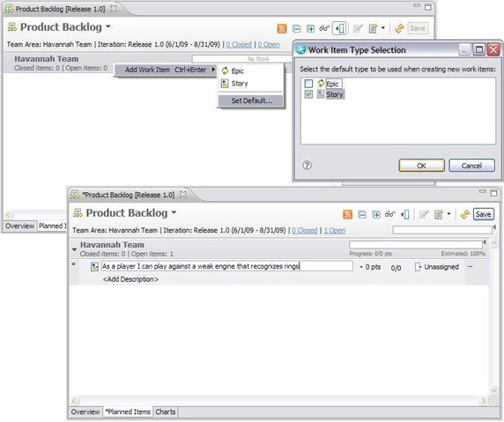504x422 pixels.
Task: Click the glasses preview icon in lower toolbar
Action: tap(389, 214)
